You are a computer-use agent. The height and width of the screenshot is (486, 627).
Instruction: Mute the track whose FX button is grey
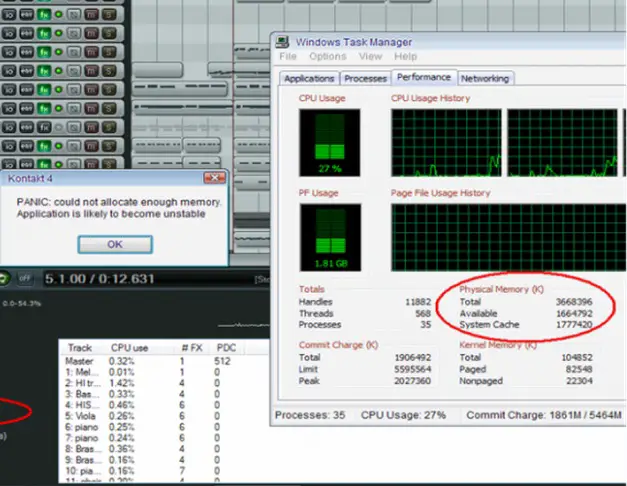(91, 127)
